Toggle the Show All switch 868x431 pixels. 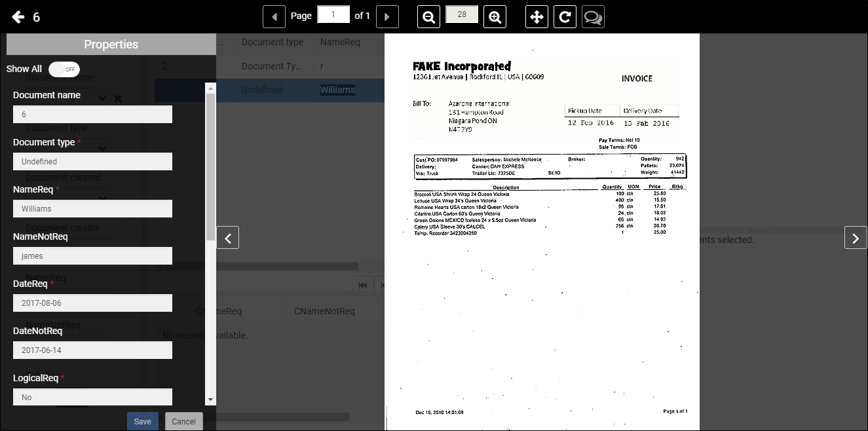[x=64, y=69]
